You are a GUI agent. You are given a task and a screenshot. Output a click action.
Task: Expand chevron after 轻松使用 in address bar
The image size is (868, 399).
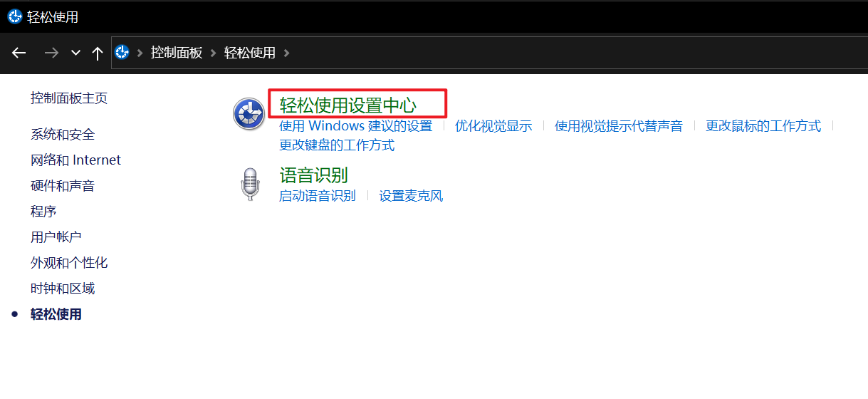(x=286, y=53)
